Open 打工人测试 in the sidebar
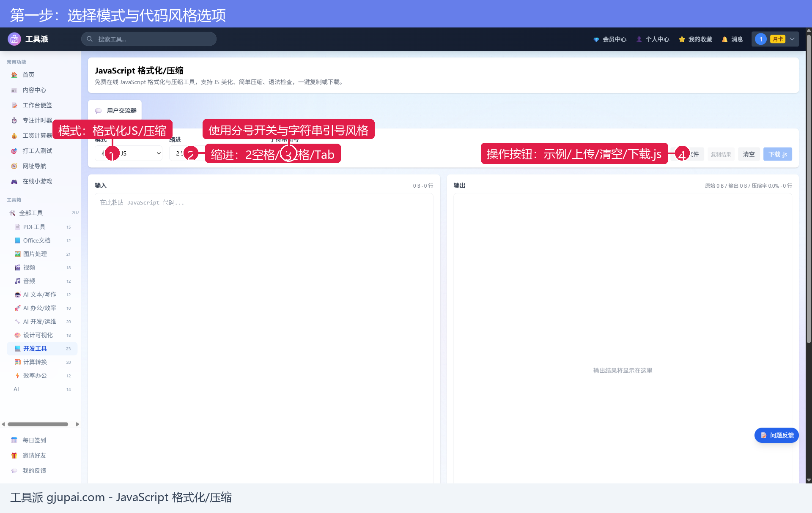The height and width of the screenshot is (513, 812). [37, 151]
